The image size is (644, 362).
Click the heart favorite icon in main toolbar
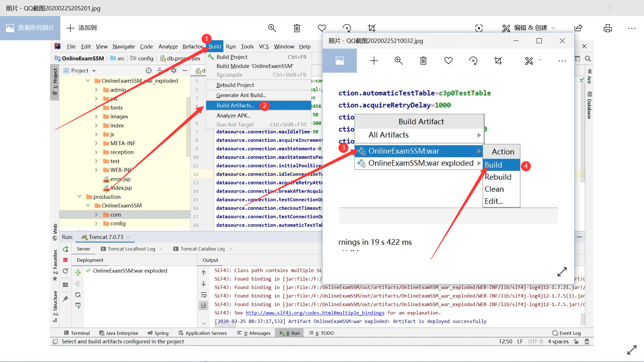pos(322,28)
